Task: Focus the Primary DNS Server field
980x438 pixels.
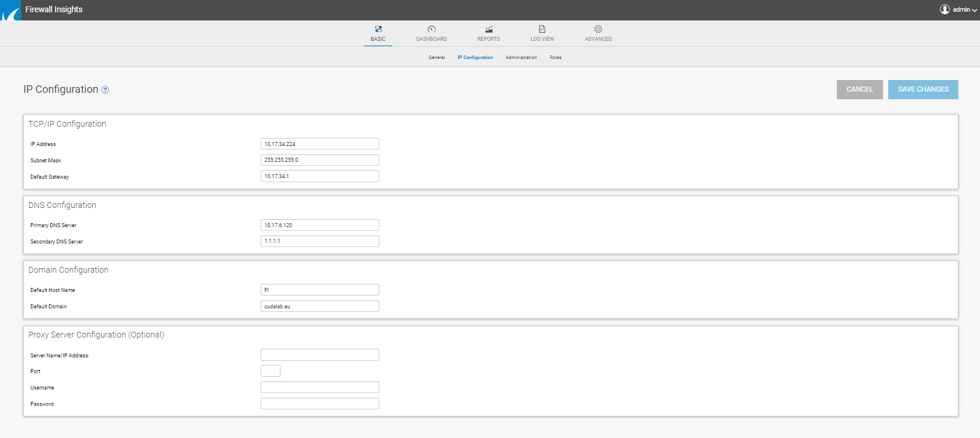Action: (320, 225)
